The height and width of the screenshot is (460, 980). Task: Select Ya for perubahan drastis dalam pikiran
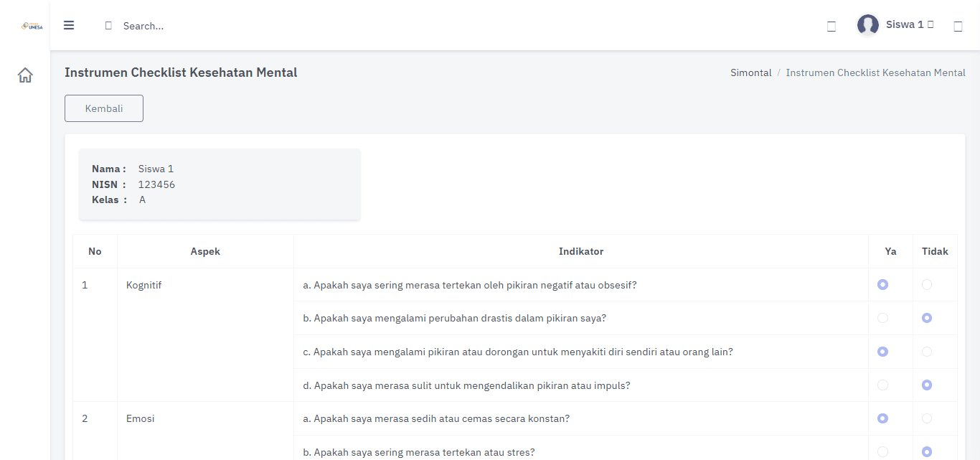pos(882,318)
